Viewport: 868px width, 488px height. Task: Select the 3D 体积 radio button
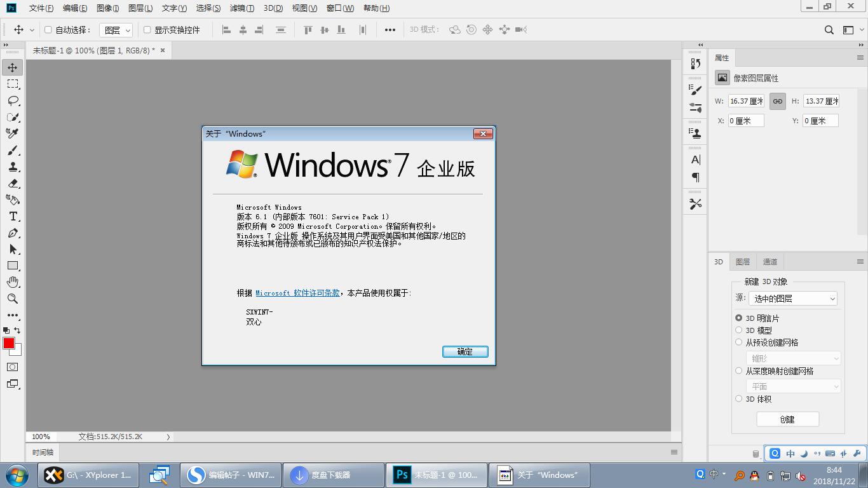click(x=738, y=398)
